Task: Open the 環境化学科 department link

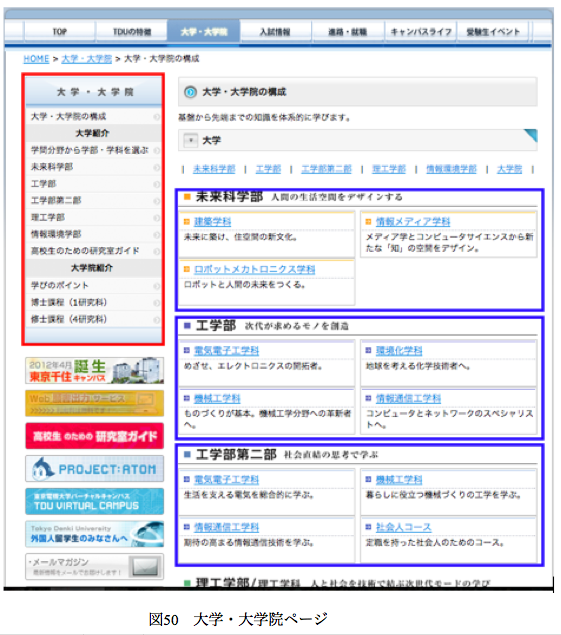Action: [399, 351]
